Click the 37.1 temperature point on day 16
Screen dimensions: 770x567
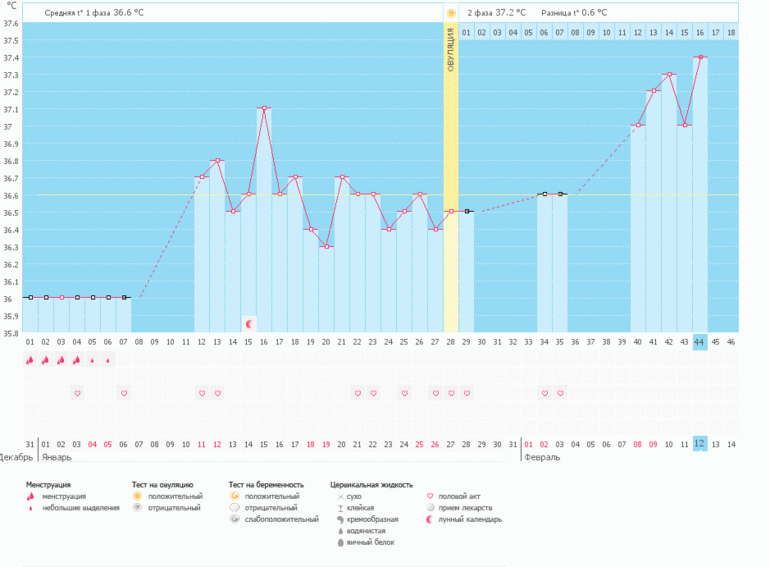[x=264, y=108]
